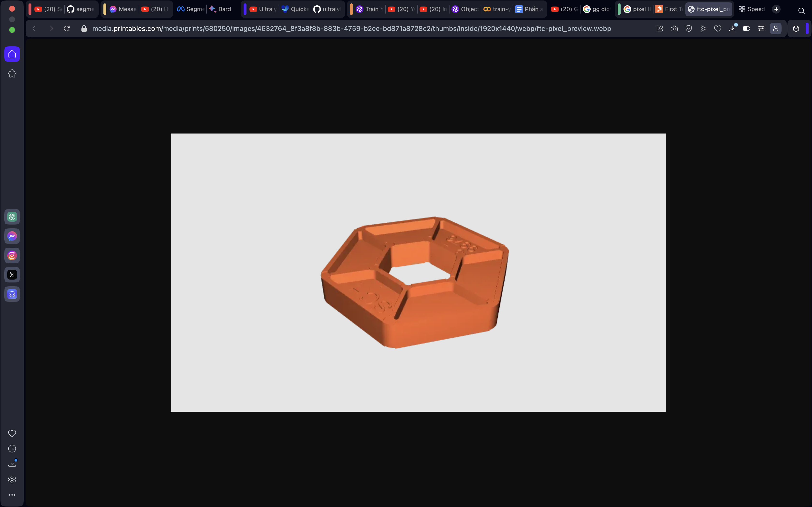Switch to the Speed Dial tab

(752, 9)
